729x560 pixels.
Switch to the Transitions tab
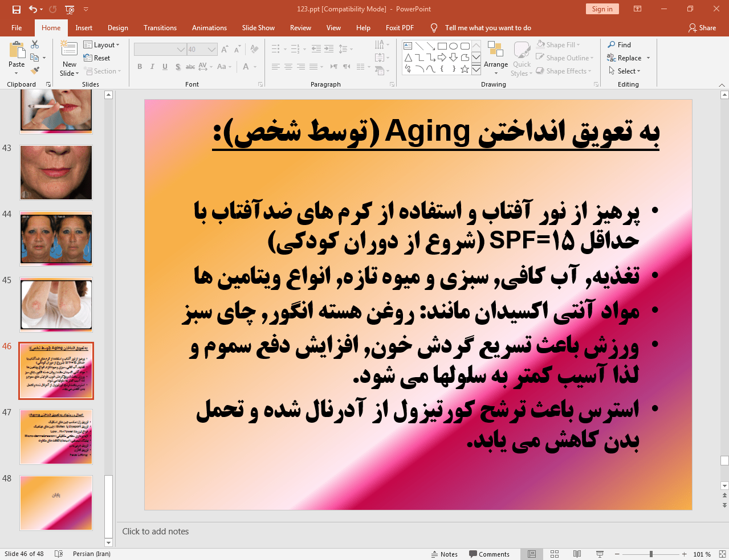click(160, 28)
